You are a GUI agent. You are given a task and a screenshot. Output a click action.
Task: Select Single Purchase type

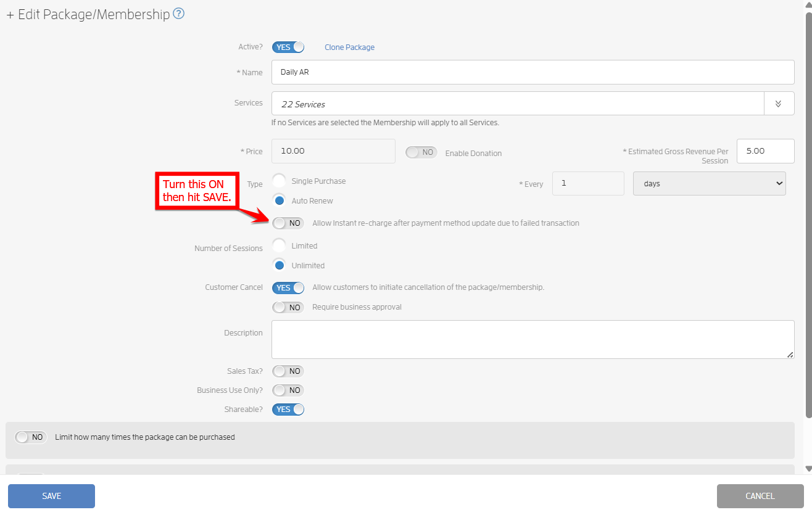(280, 181)
